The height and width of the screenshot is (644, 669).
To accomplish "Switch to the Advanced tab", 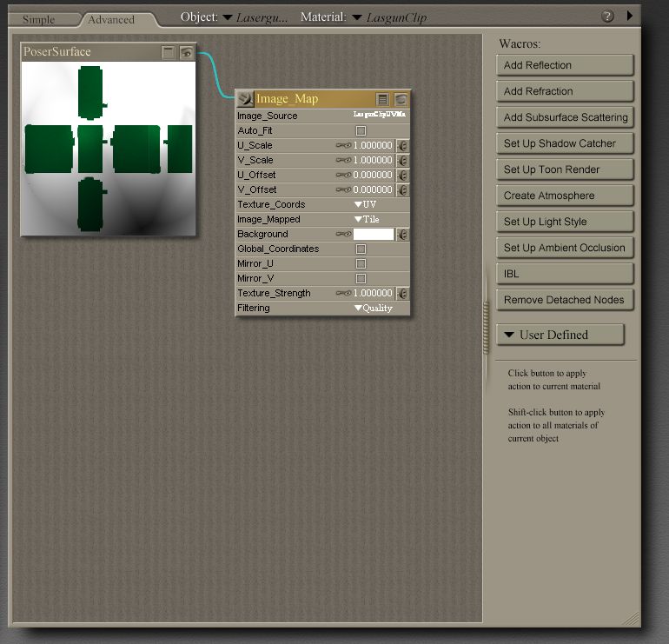I will [111, 20].
